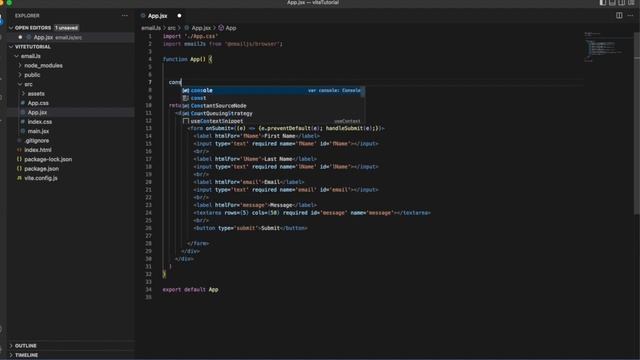This screenshot has height=360, width=640.
Task: Click the textarea element code line
Action: pyautogui.click(x=312, y=213)
